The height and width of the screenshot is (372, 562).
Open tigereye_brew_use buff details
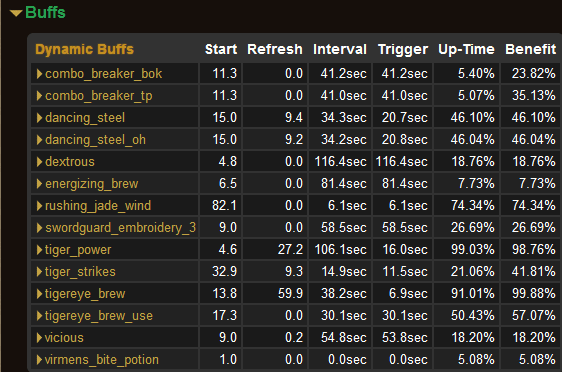99,316
